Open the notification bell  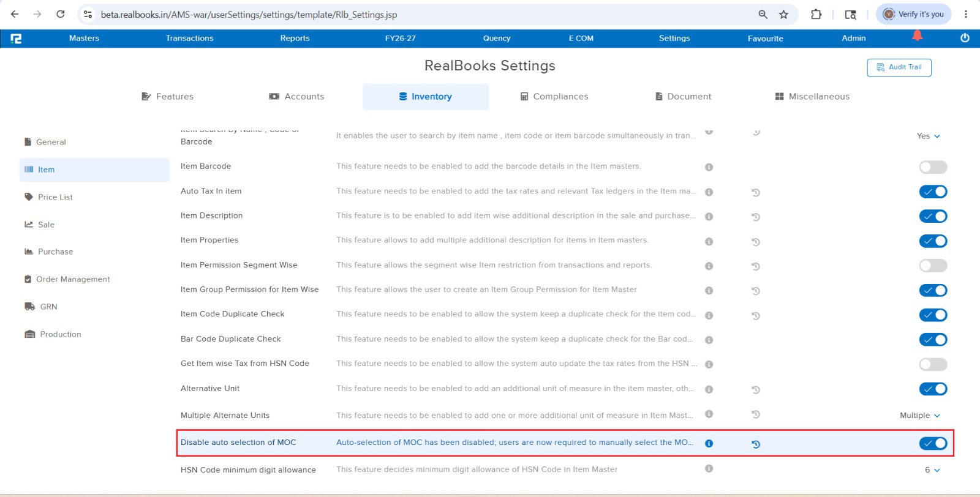[917, 35]
